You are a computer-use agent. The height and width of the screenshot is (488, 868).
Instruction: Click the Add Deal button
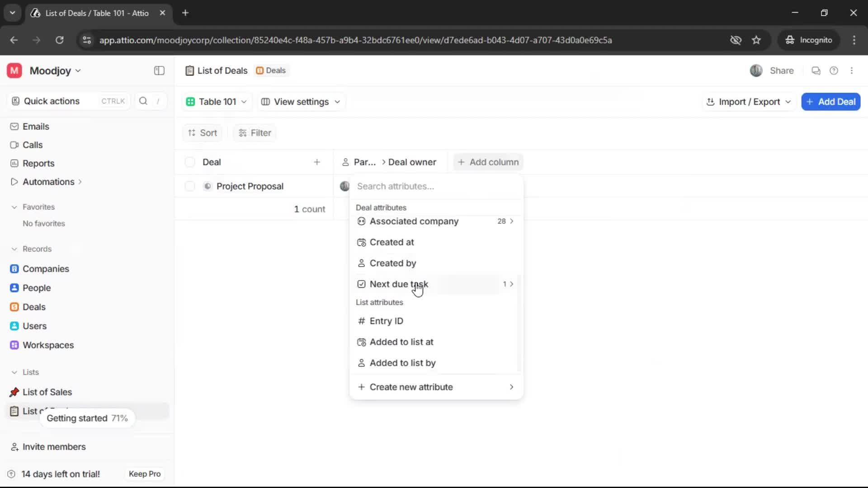pos(830,102)
